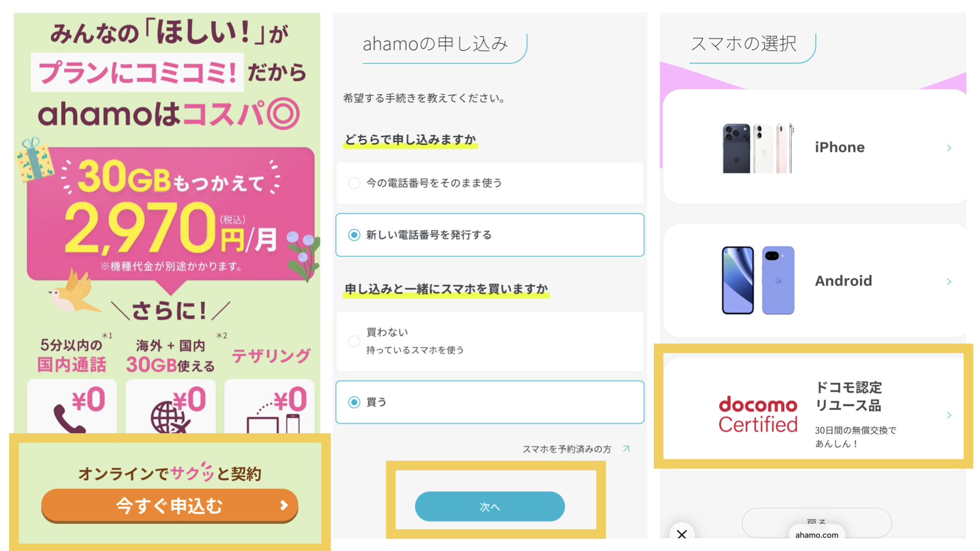This screenshot has width=980, height=551.
Task: Click the iPhone product image
Action: tap(758, 148)
